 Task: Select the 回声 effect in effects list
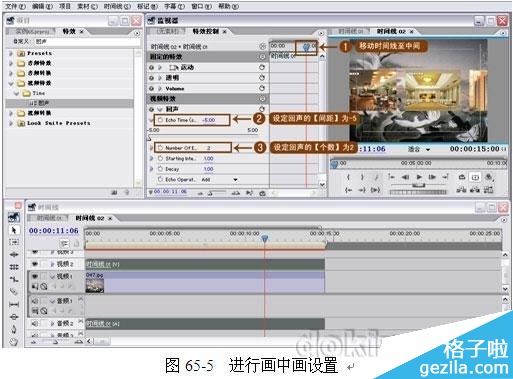pos(69,103)
